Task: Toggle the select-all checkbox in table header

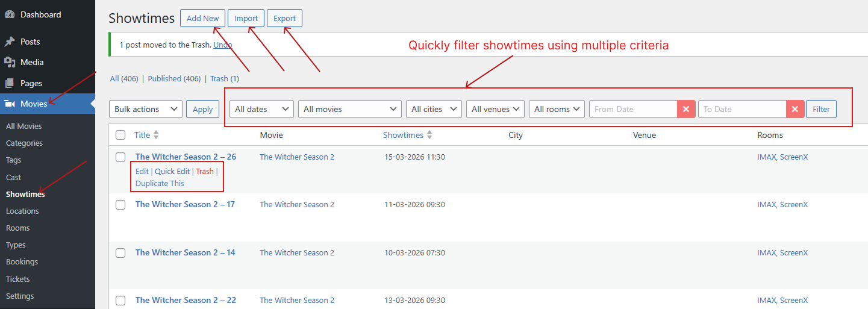Action: pos(120,135)
